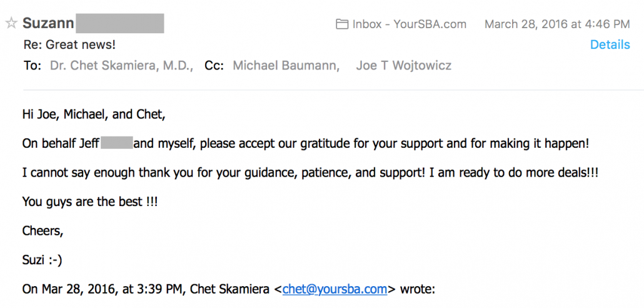Click the mailbox folder icon
This screenshot has width=644, height=308.
click(x=342, y=24)
